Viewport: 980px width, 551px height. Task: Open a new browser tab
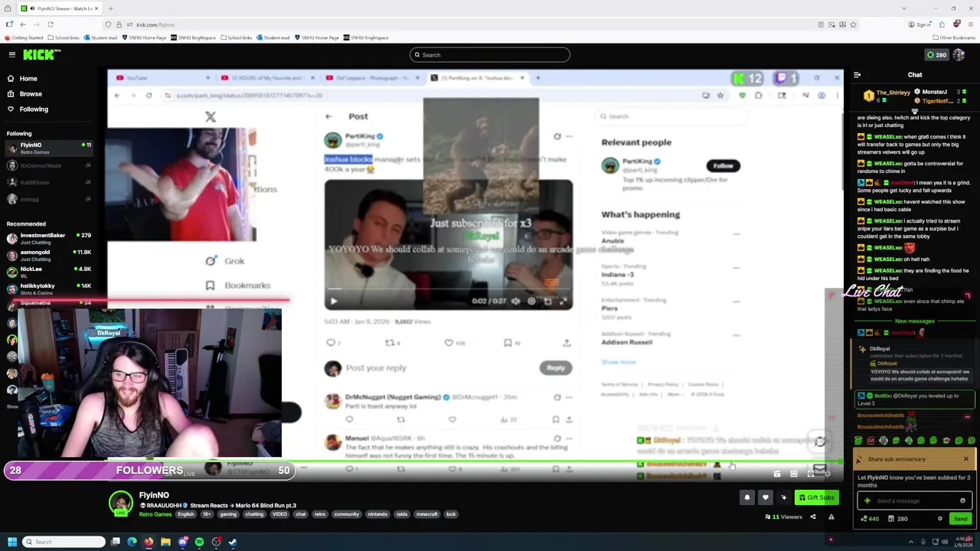110,8
